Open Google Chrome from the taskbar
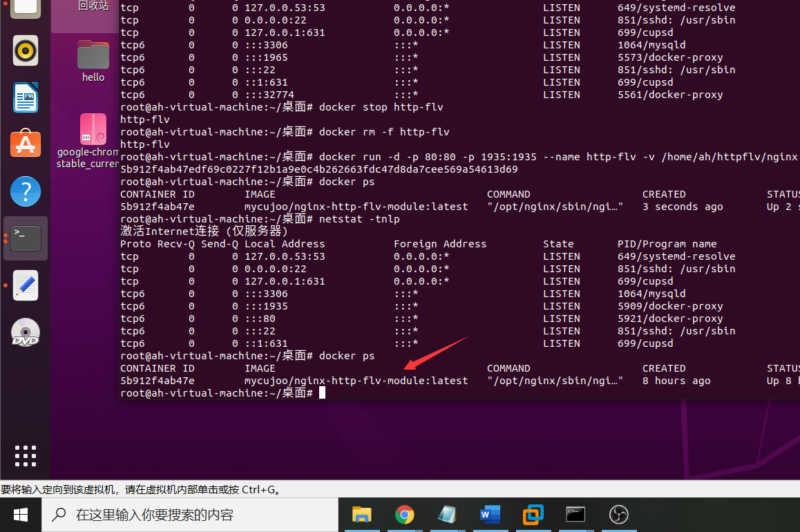This screenshot has width=800, height=532. [x=405, y=515]
